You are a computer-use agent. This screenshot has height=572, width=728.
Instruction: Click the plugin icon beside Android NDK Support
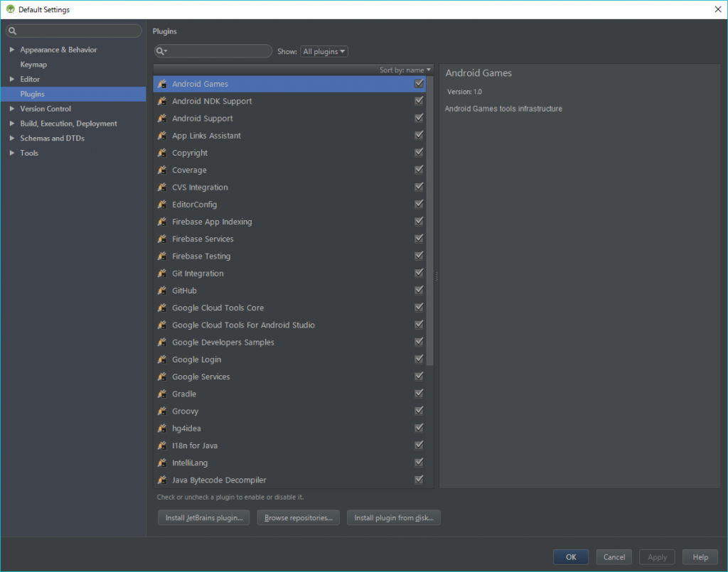(162, 101)
